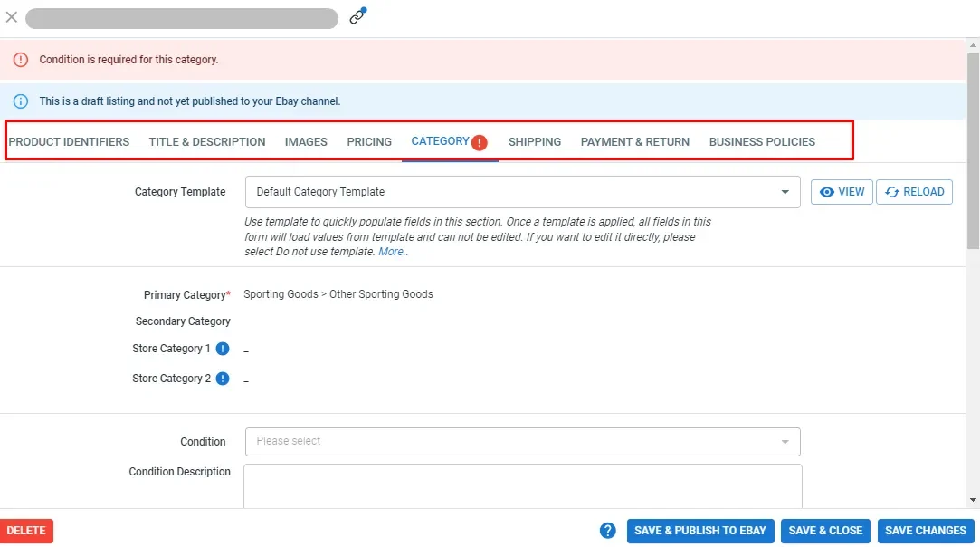Click scrollbar down arrow

click(x=973, y=500)
